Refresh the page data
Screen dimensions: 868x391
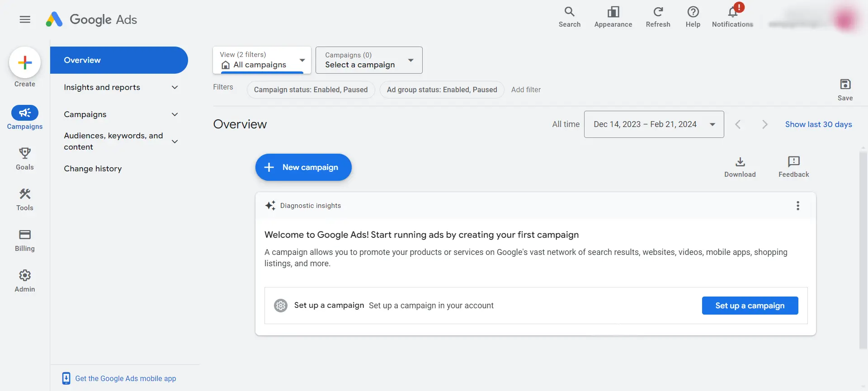coord(658,17)
